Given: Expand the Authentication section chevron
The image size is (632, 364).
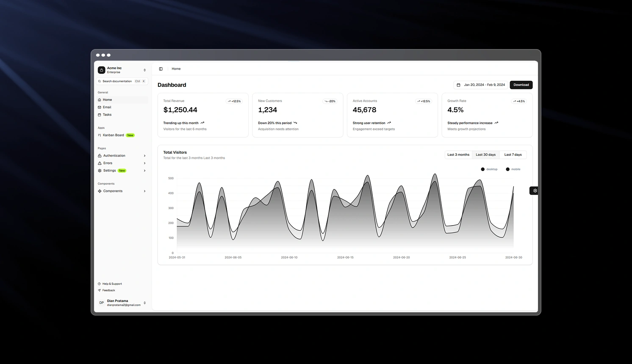Looking at the screenshot, I should pos(144,156).
